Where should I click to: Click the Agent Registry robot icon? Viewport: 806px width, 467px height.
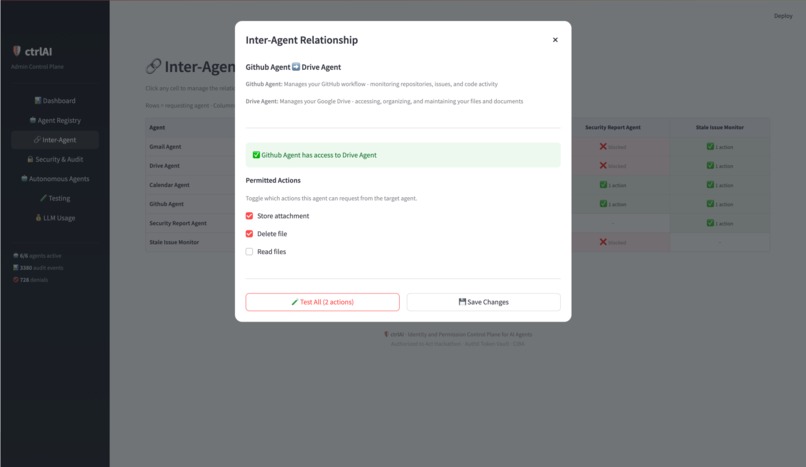tap(33, 120)
